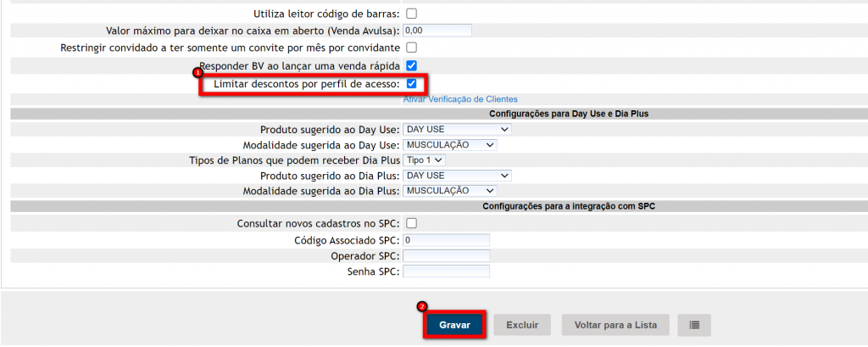This screenshot has width=868, height=347.
Task: Expand Modalidade sugerida ao Dia Plus dropdown
Action: (x=449, y=191)
